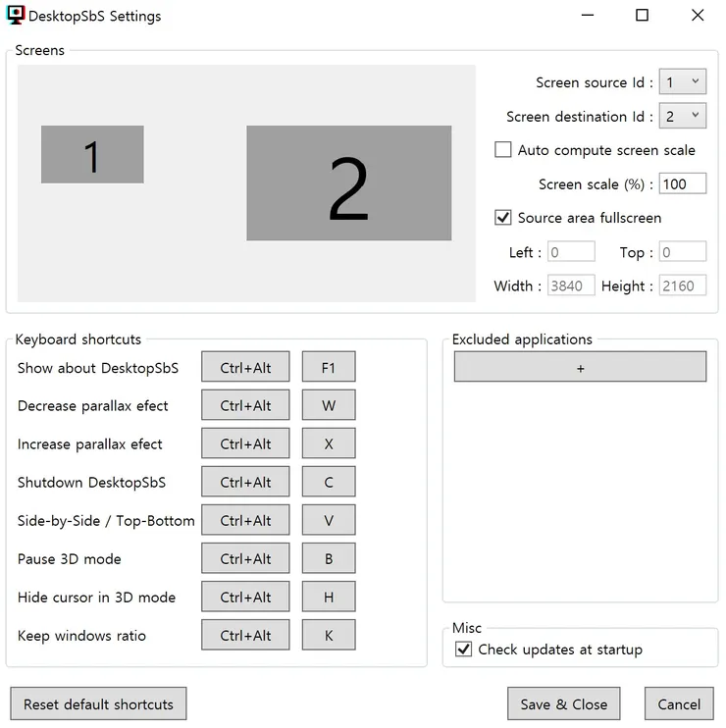This screenshot has width=726, height=728.
Task: Open the Screen source Id dropdown
Action: [683, 81]
